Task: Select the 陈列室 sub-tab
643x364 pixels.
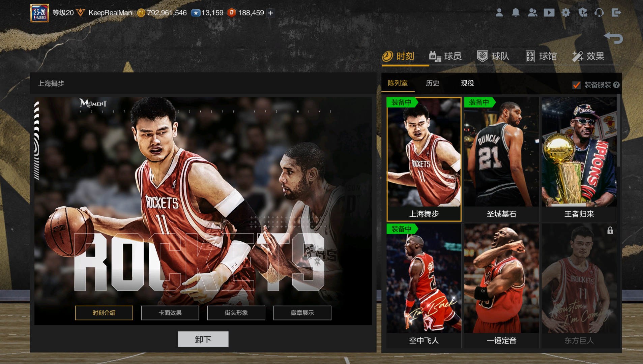Action: [398, 83]
